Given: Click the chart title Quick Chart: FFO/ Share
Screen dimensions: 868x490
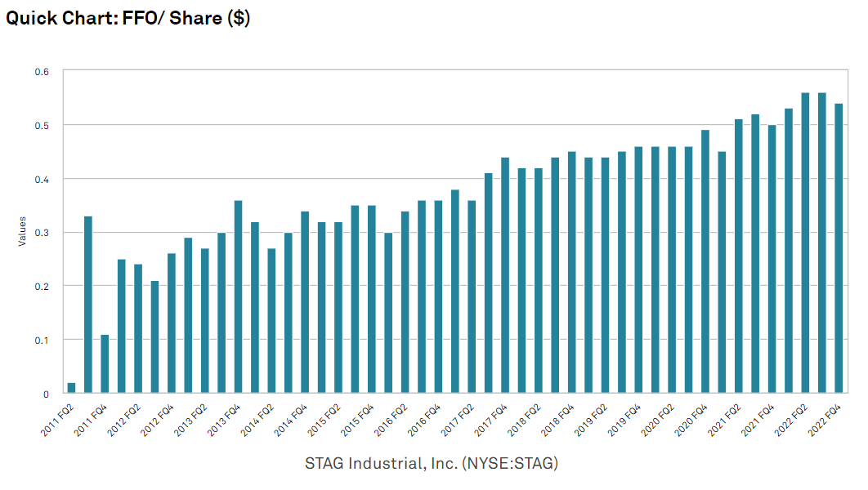Looking at the screenshot, I should pos(131,17).
